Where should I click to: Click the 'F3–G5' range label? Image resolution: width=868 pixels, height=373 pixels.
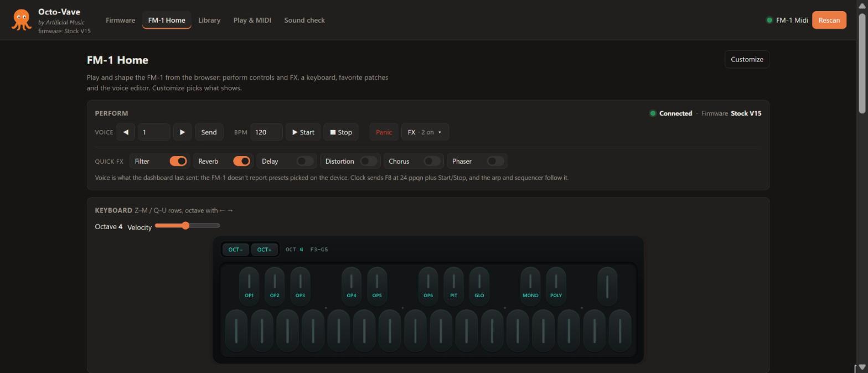tap(319, 250)
